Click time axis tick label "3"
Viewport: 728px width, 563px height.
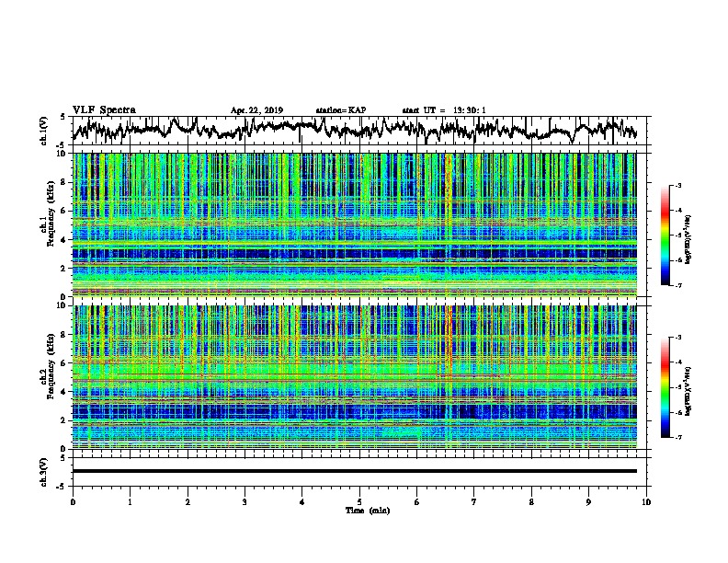pyautogui.click(x=245, y=502)
